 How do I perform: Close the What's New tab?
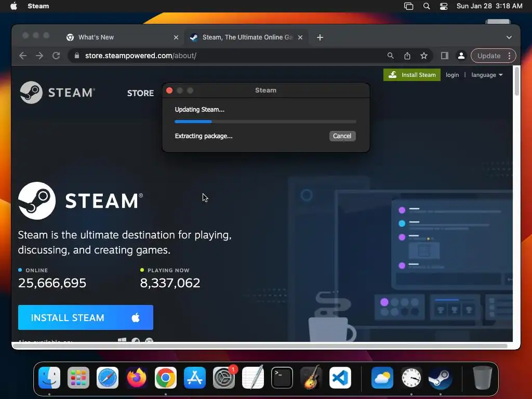(x=176, y=37)
